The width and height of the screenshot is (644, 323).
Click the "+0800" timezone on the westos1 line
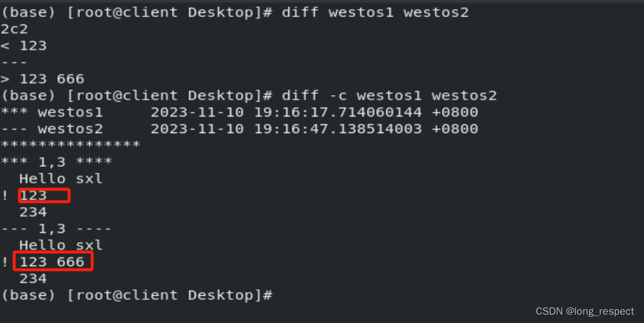click(455, 112)
